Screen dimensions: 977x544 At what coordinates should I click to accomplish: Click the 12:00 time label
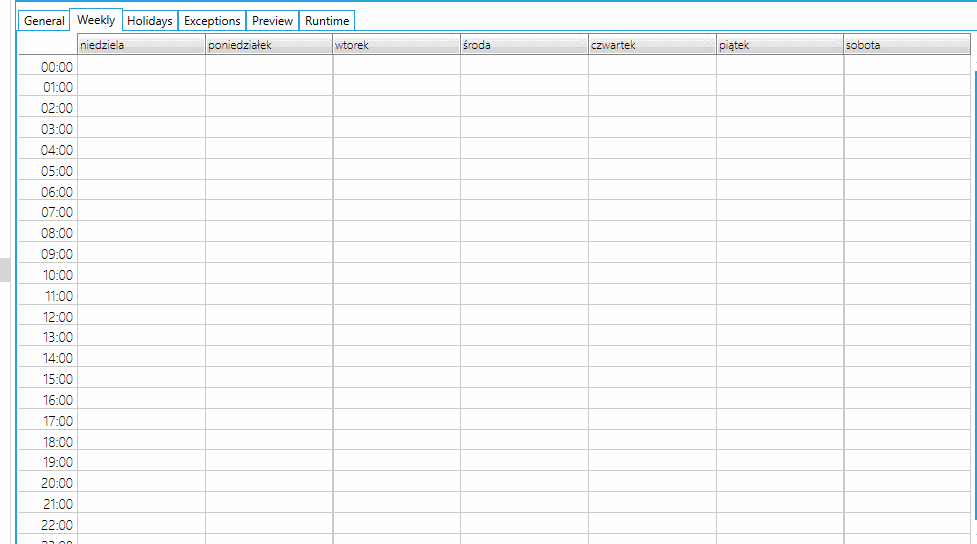(x=57, y=317)
